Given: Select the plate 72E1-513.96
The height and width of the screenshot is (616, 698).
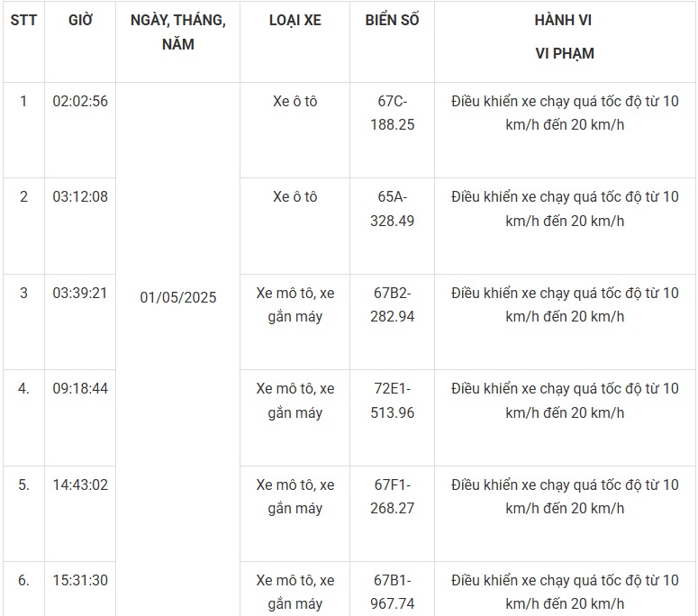Looking at the screenshot, I should click(392, 401).
